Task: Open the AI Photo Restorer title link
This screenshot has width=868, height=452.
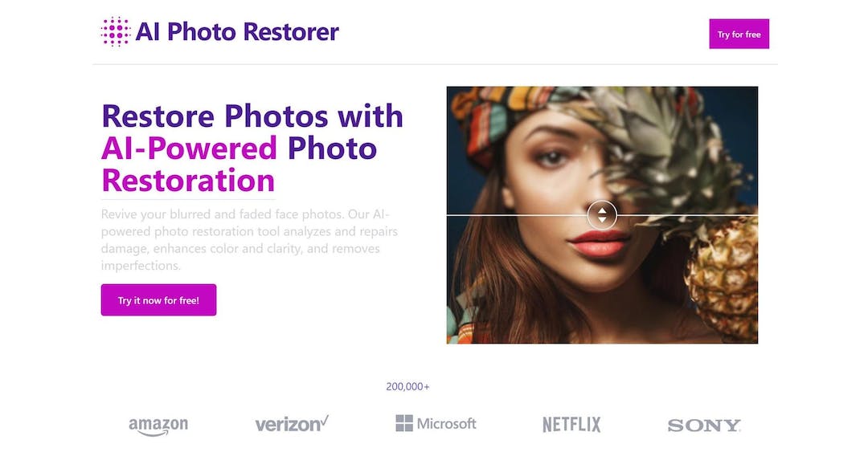Action: [237, 32]
